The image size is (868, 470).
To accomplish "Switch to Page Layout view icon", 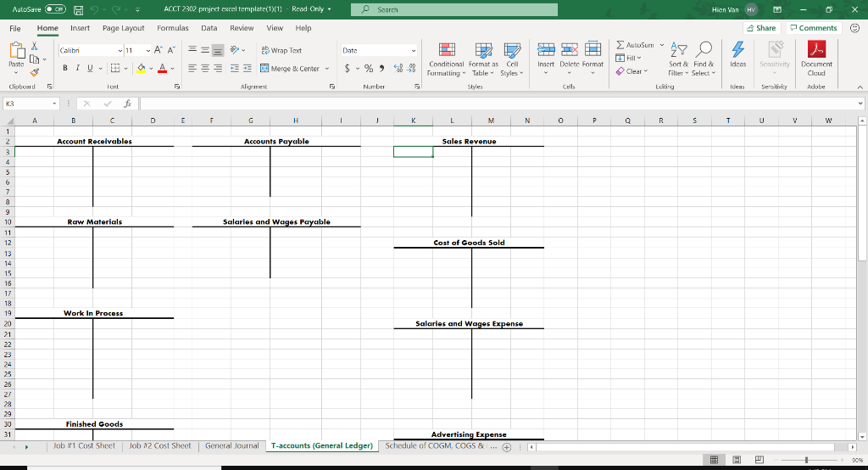I will [x=737, y=460].
